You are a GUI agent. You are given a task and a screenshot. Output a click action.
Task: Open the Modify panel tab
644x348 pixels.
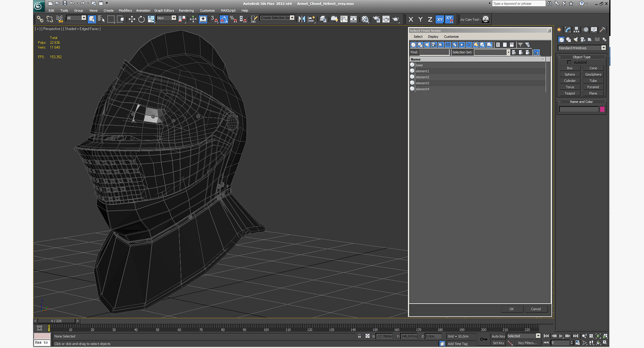coord(567,30)
